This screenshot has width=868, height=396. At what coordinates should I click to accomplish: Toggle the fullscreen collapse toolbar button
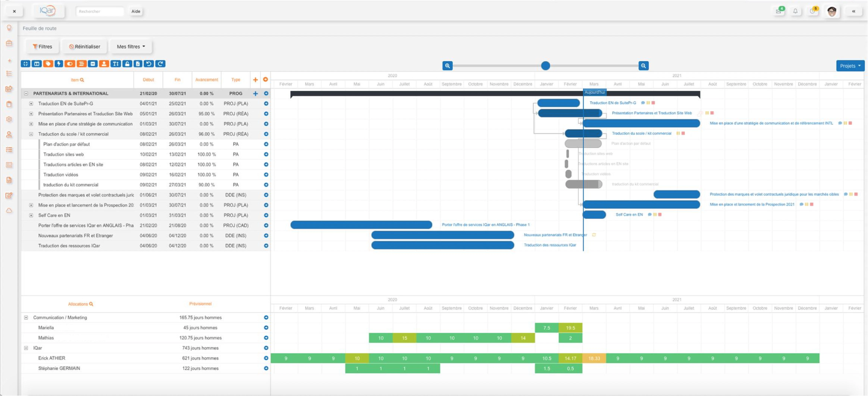26,64
